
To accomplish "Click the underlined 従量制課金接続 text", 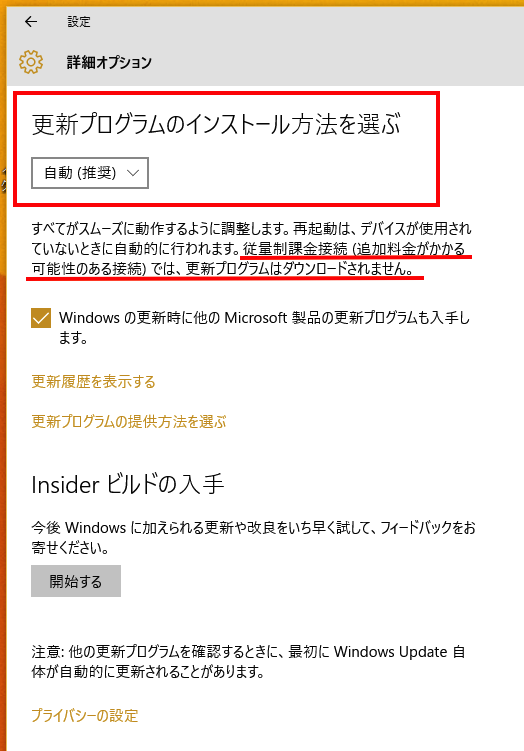I will tap(295, 249).
